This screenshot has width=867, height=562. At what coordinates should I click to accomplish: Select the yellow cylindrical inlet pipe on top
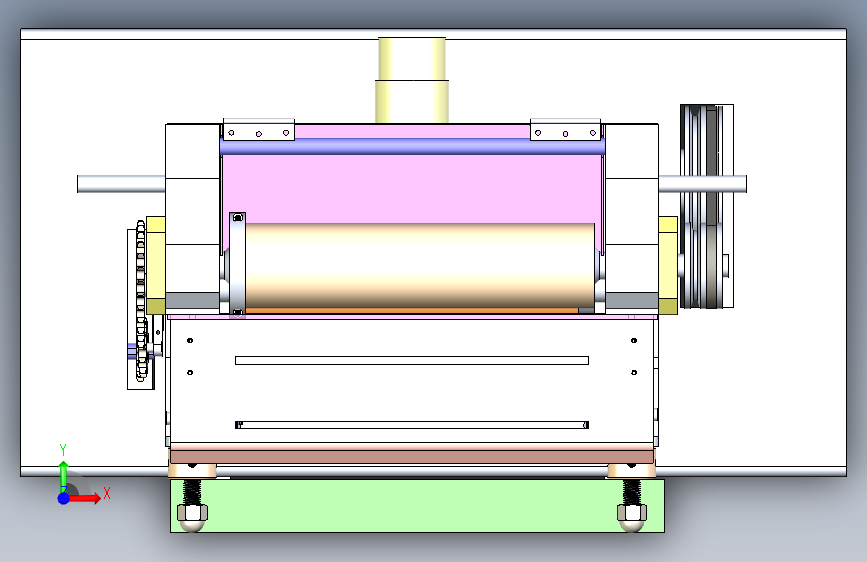click(x=412, y=80)
